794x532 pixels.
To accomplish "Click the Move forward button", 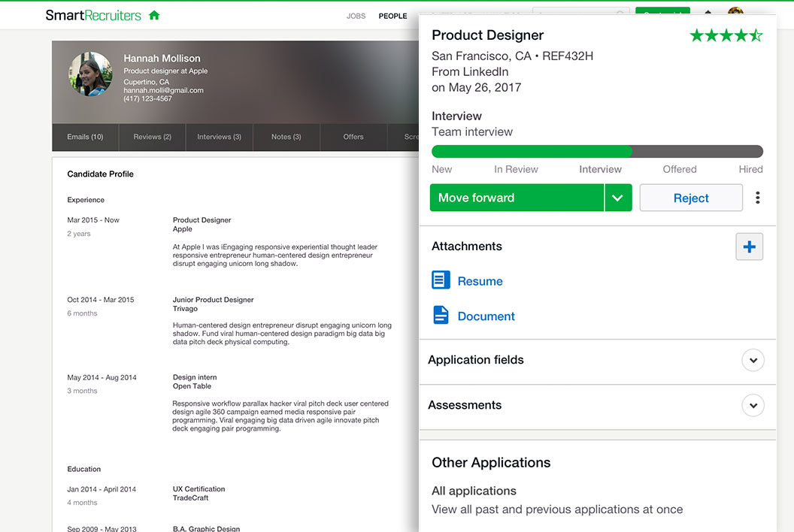I will tap(517, 198).
